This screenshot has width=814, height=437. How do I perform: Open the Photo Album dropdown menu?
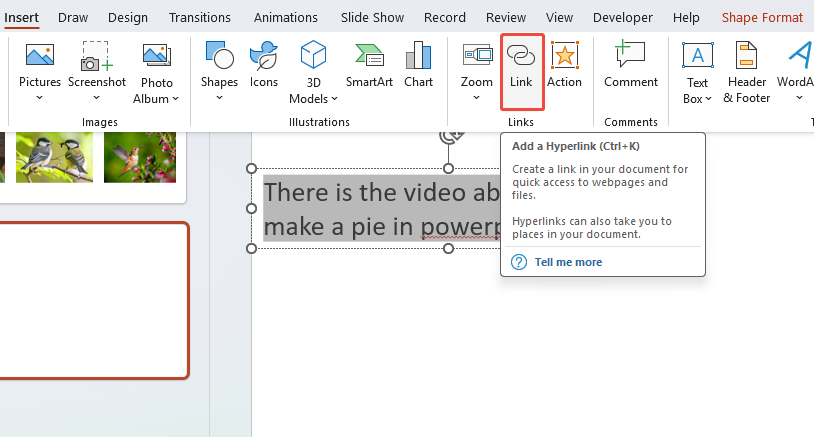point(176,99)
